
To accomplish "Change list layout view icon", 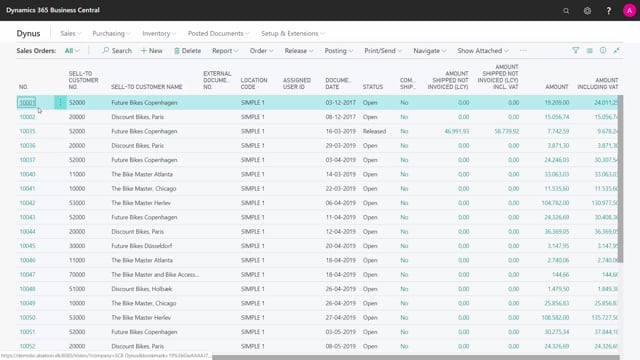I will 589,51.
